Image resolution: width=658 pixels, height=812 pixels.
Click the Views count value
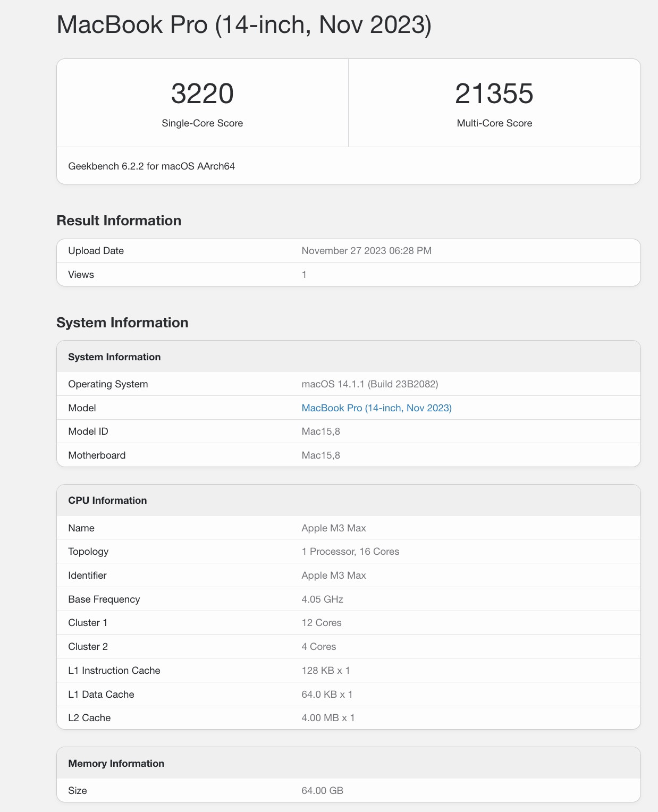(x=304, y=274)
